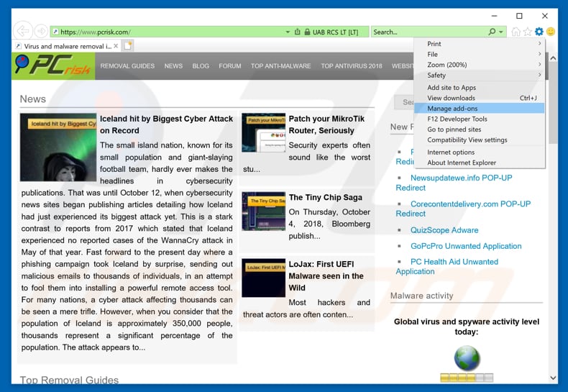Click the padlock security icon
This screenshot has width=568, height=392.
(x=307, y=32)
